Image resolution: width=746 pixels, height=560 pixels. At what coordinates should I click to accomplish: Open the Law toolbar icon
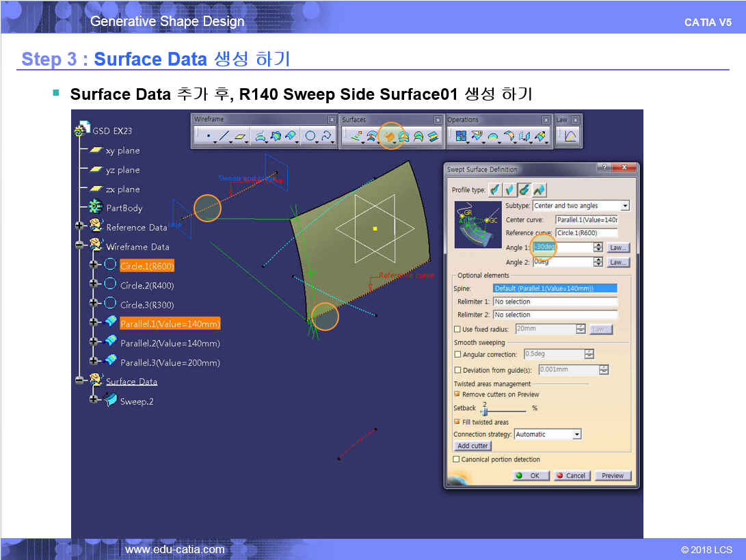click(x=570, y=137)
